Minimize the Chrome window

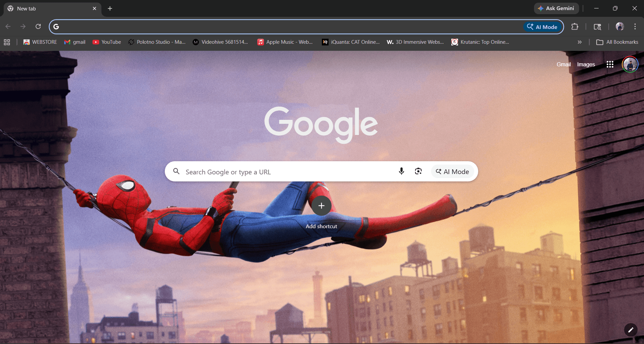pyautogui.click(x=596, y=8)
